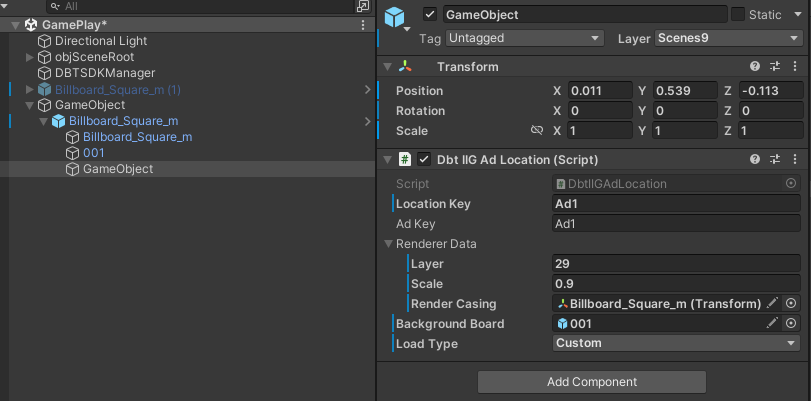
Task: Toggle the constrained proportions scale link icon
Action: [536, 130]
